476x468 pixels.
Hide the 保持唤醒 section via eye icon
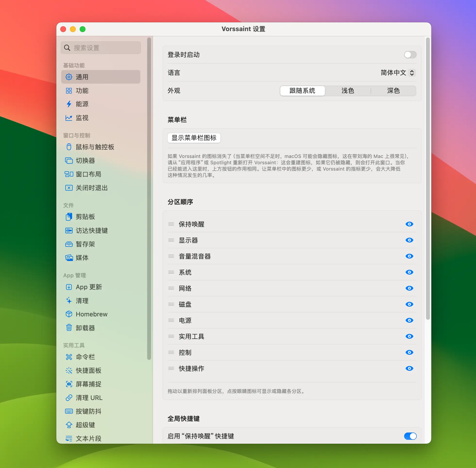pos(409,224)
